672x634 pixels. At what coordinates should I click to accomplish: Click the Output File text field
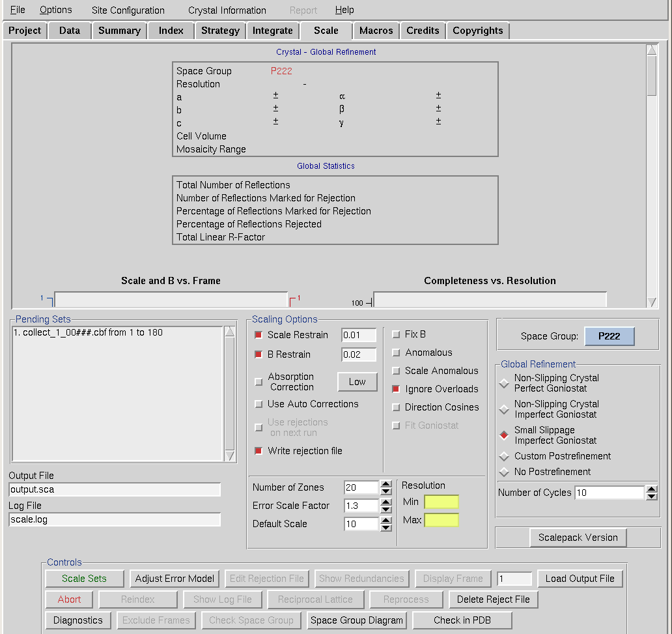115,489
